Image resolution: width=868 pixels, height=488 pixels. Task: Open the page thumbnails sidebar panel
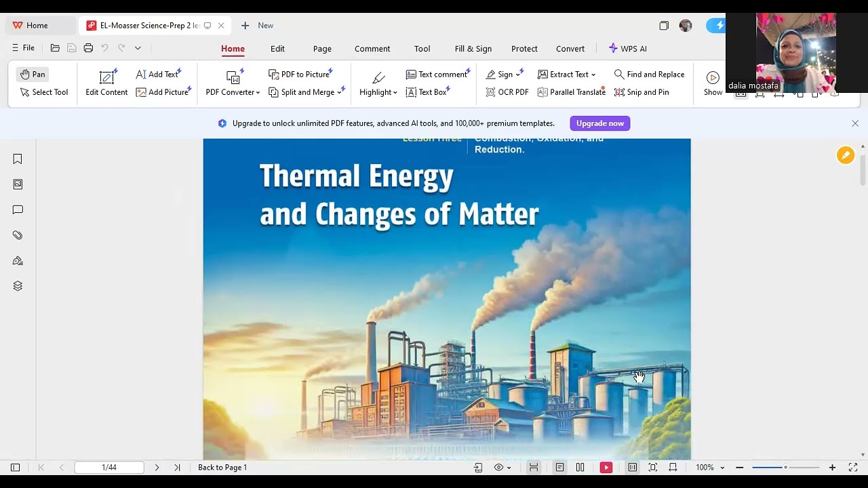18,184
